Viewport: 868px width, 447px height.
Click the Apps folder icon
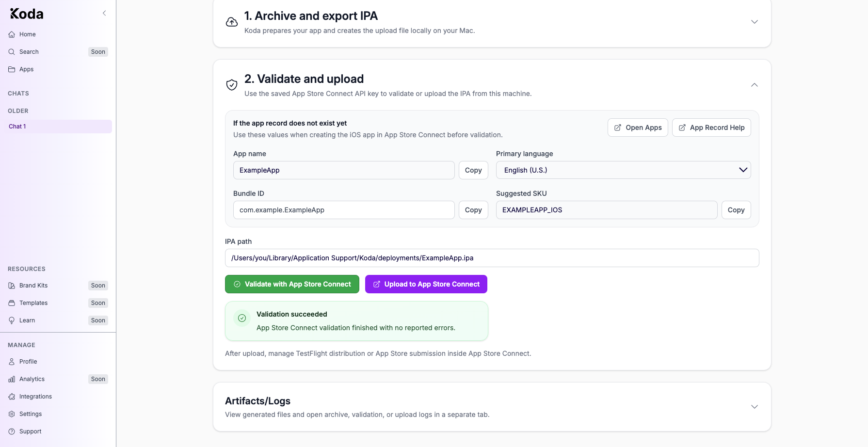pyautogui.click(x=12, y=69)
